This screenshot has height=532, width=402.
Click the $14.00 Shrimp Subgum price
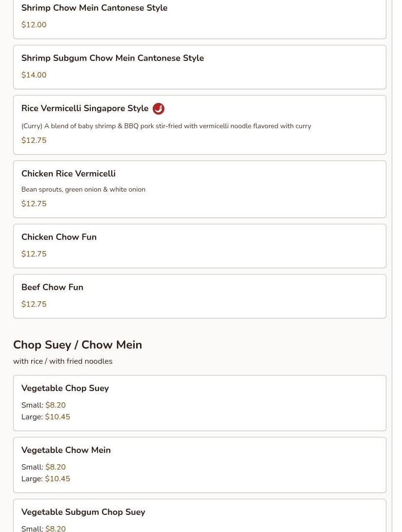(34, 75)
